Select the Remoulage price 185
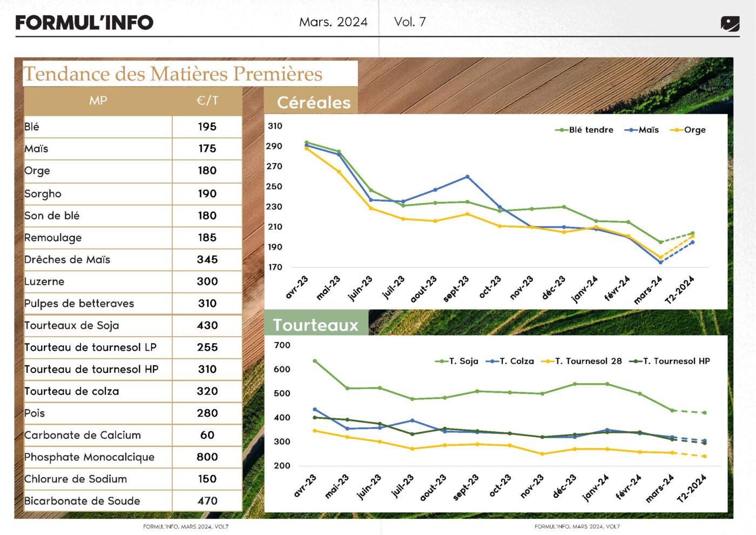 (207, 238)
